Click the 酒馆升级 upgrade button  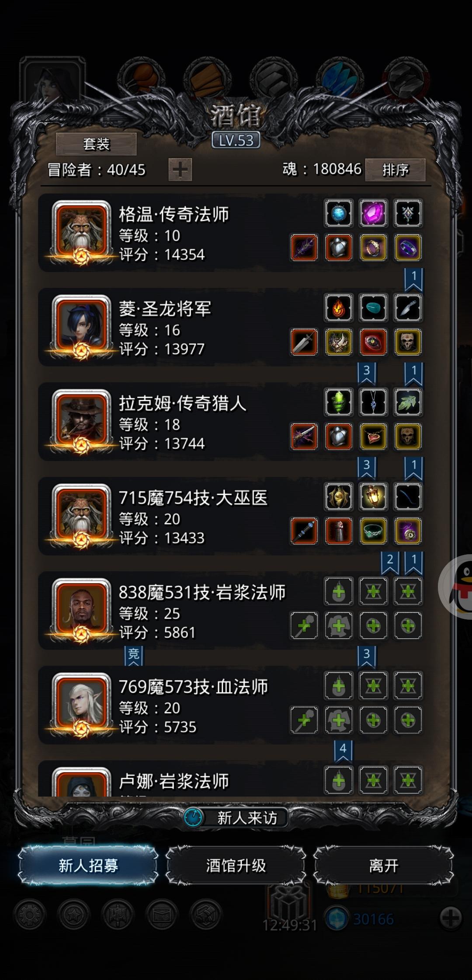point(236,865)
